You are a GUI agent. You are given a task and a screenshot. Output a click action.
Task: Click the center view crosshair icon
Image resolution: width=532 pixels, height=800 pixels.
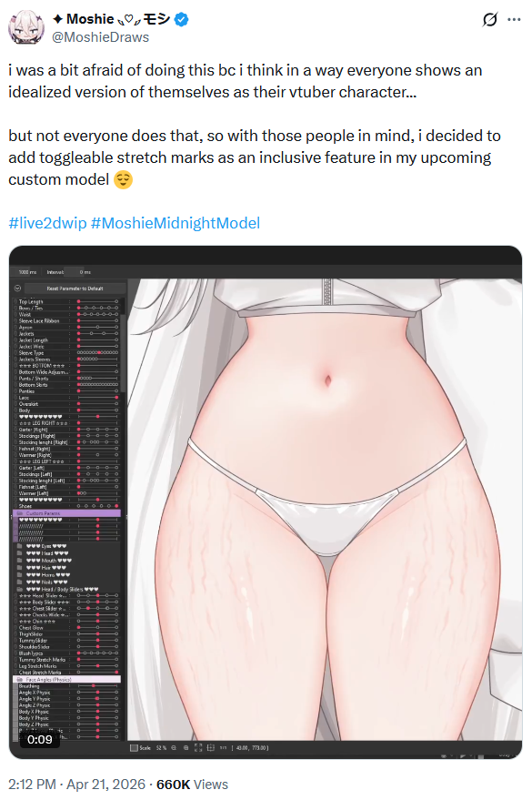[210, 747]
